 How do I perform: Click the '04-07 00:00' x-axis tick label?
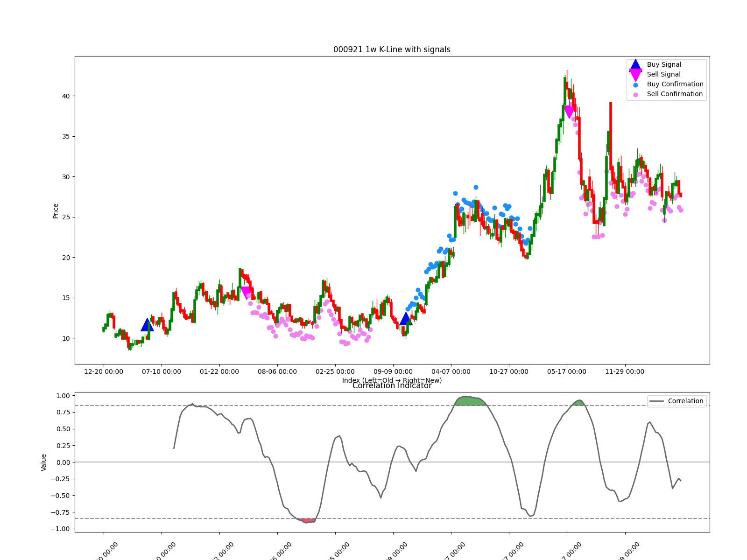451,371
